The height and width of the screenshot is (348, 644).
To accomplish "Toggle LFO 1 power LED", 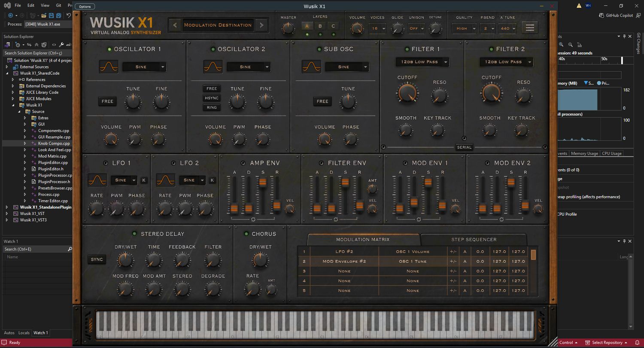I will (x=106, y=163).
